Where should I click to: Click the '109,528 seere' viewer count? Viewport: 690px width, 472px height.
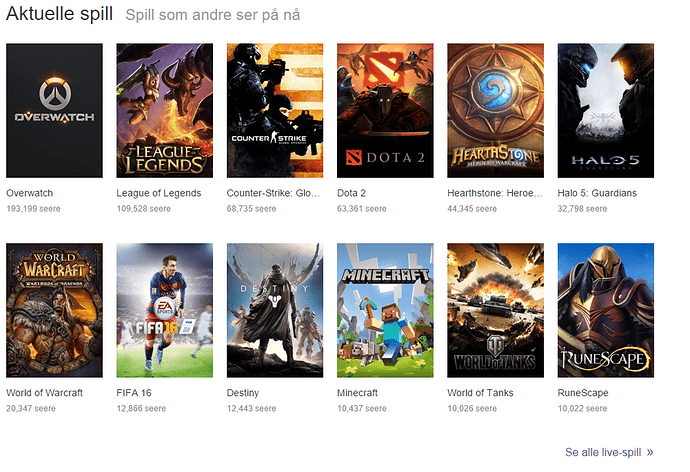pyautogui.click(x=143, y=209)
